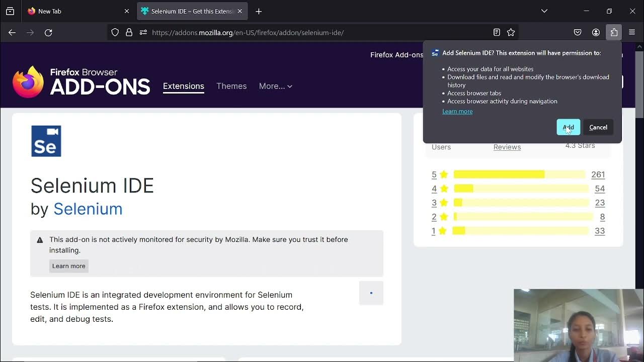This screenshot has width=644, height=362.
Task: Switch to the New Tab tab
Action: [x=78, y=11]
